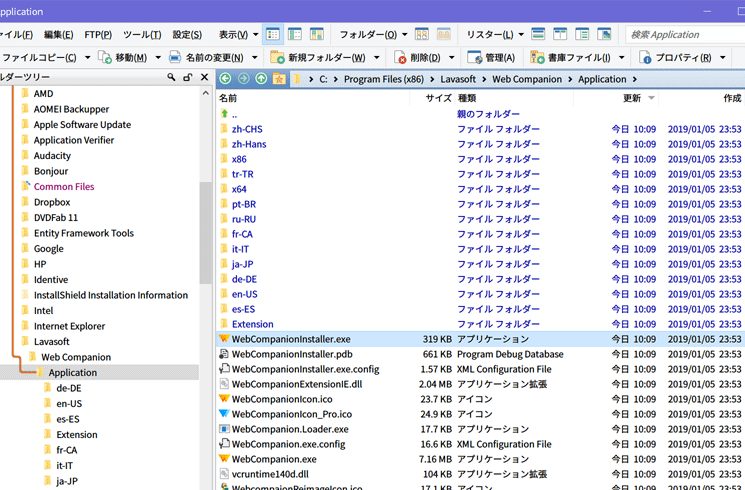Click the folder tree search magnifier icon
Image resolution: width=745 pixels, height=490 pixels.
(x=171, y=77)
